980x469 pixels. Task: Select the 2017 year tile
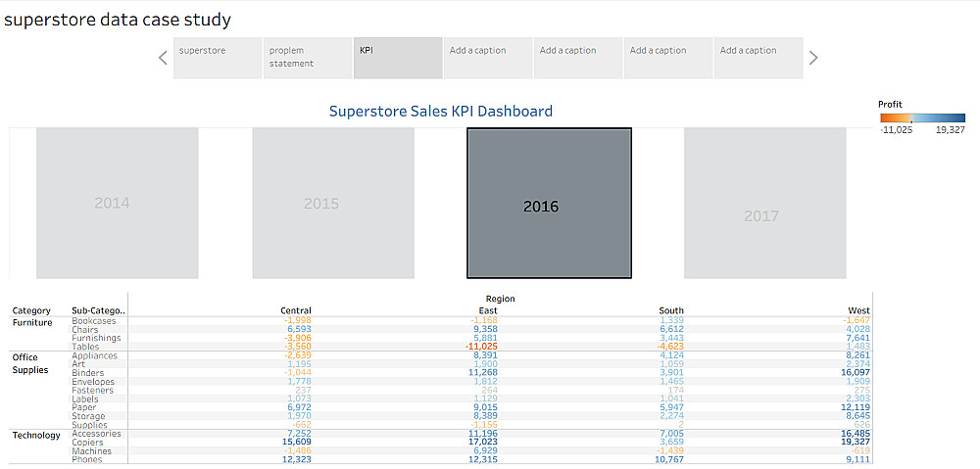[x=764, y=203]
